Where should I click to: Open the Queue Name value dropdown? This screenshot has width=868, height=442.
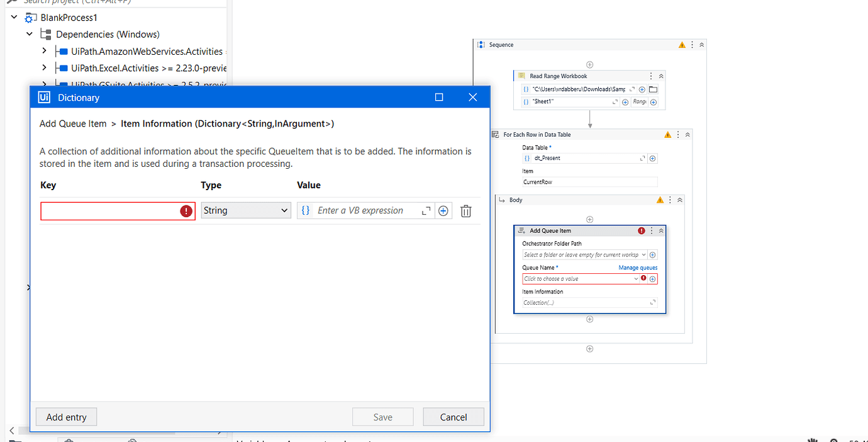[x=635, y=278]
